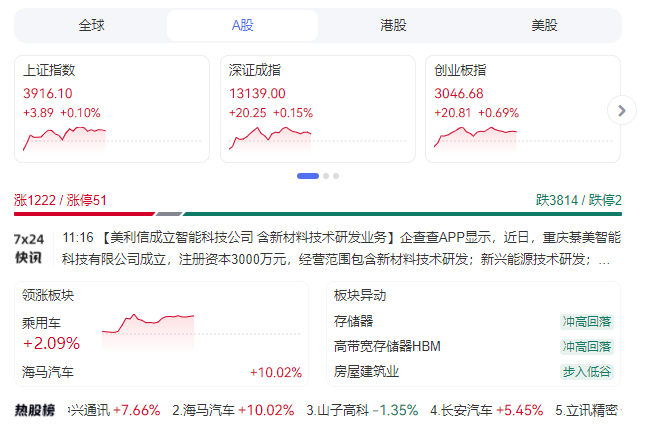This screenshot has width=651, height=432.
Task: Open 高带宽存储器HBM sector row
Action: 387,346
